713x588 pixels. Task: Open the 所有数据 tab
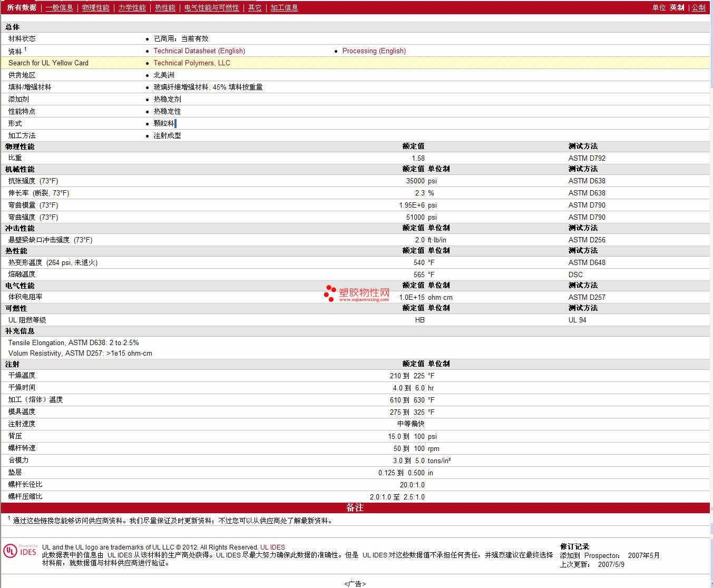click(22, 7)
